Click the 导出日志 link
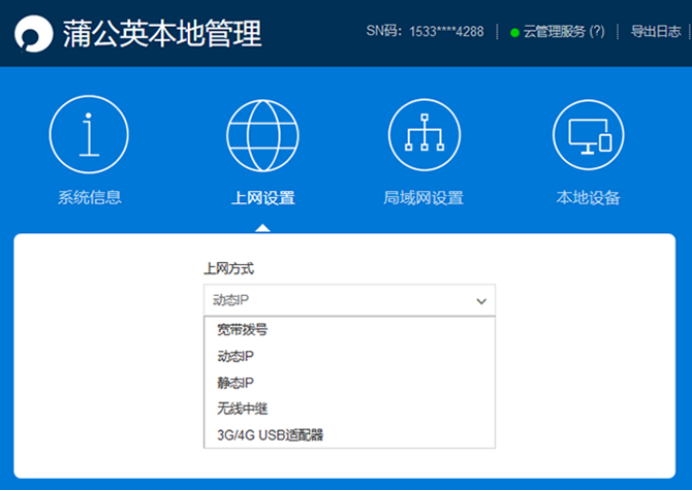Screen dimensions: 692x491 click(655, 31)
